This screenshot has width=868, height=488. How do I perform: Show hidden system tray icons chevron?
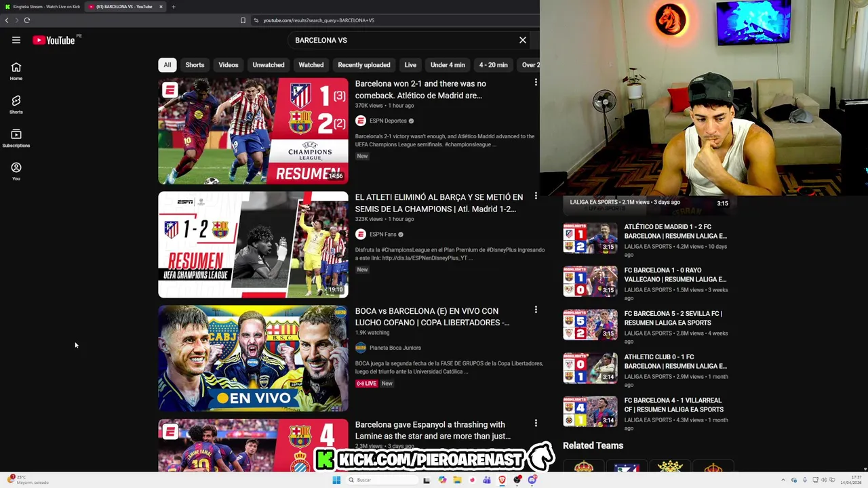point(783,480)
